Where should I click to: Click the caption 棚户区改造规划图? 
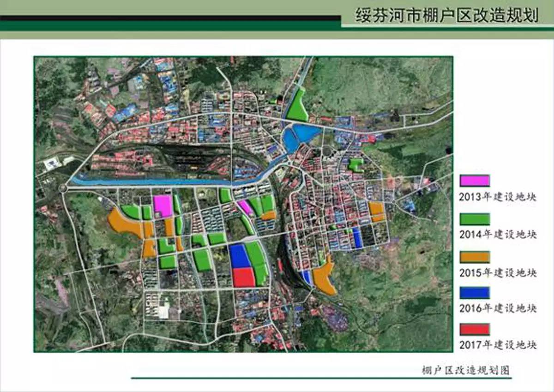click(x=466, y=370)
